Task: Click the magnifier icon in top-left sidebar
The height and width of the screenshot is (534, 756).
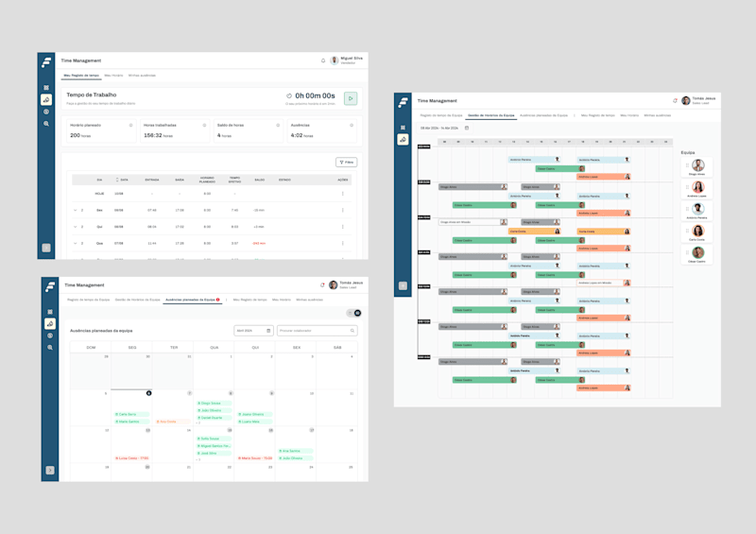Action: coord(46,124)
